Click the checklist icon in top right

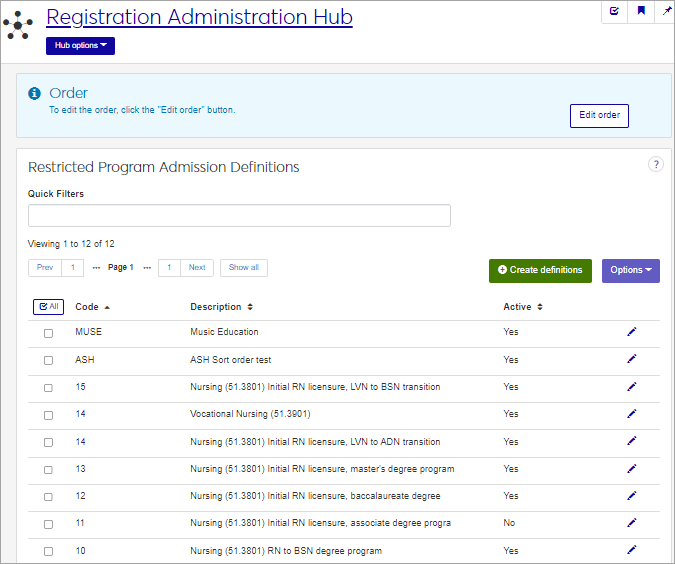[614, 11]
